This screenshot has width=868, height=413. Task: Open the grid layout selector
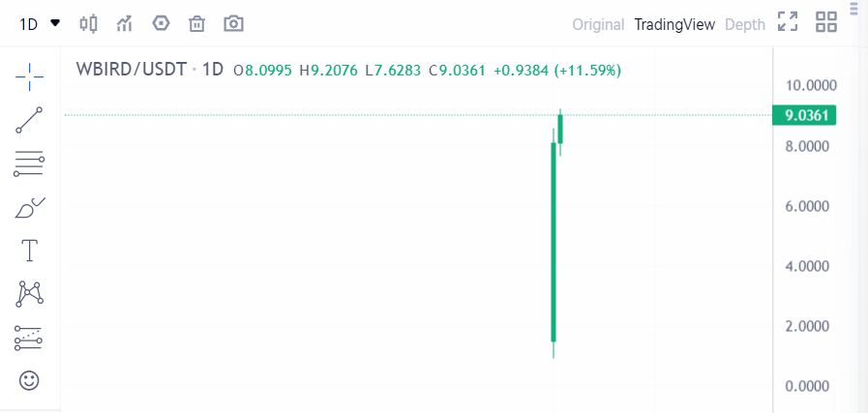pyautogui.click(x=826, y=21)
